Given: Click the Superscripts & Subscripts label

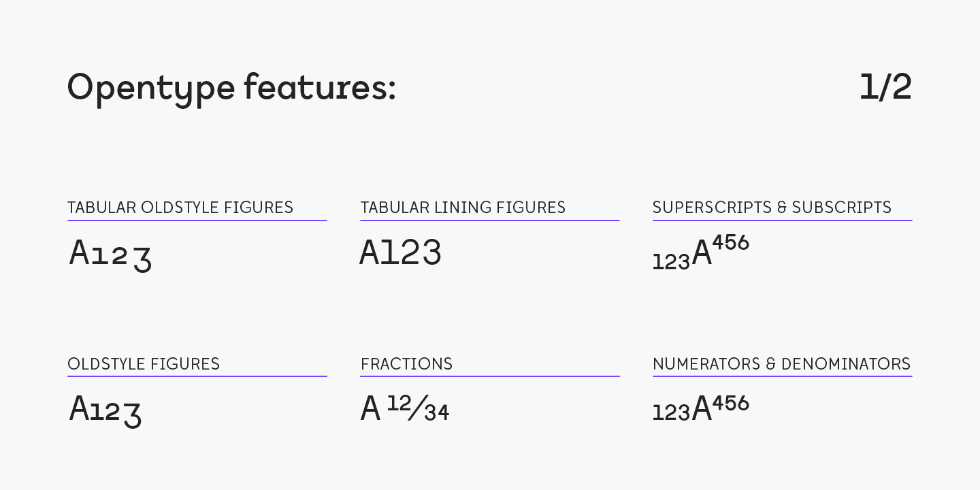Looking at the screenshot, I should coord(772,208).
